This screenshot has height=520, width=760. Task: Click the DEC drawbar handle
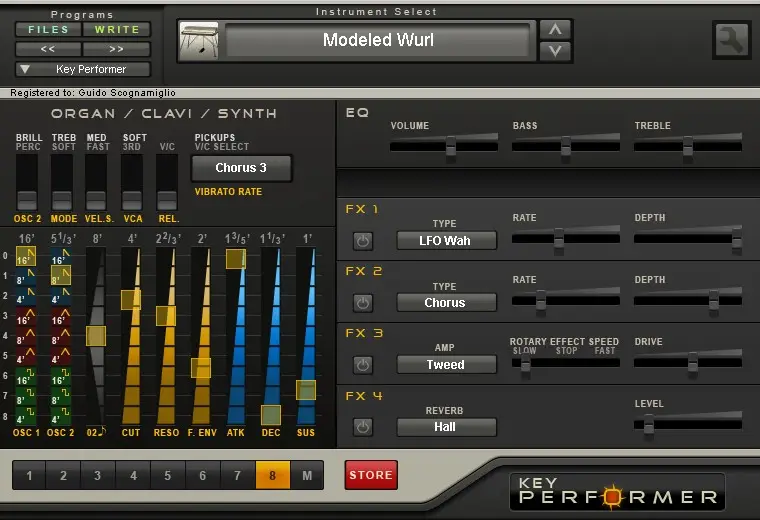(271, 415)
